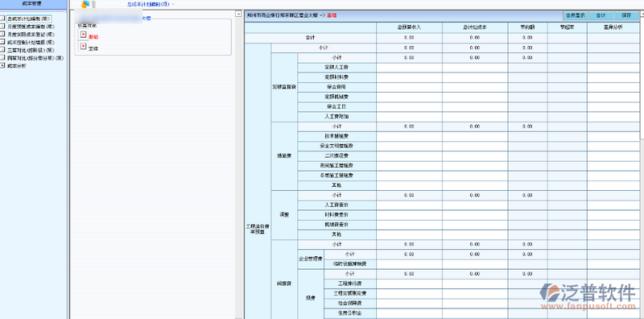Click the 差异分析 column header

613,27
